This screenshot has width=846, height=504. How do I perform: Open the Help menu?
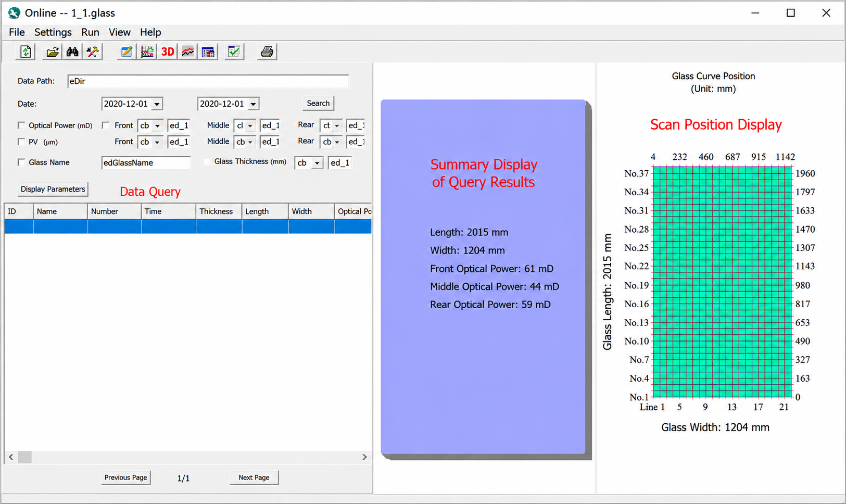point(150,32)
